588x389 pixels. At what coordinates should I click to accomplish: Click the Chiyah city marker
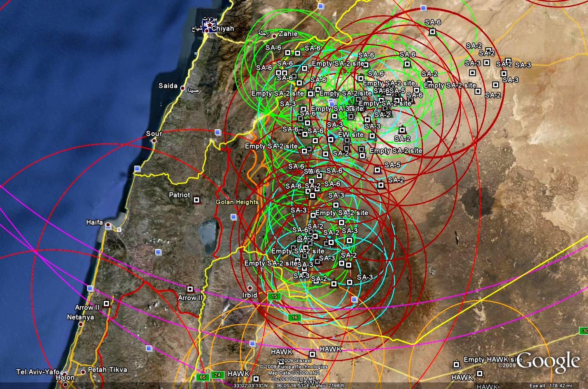pos(207,30)
